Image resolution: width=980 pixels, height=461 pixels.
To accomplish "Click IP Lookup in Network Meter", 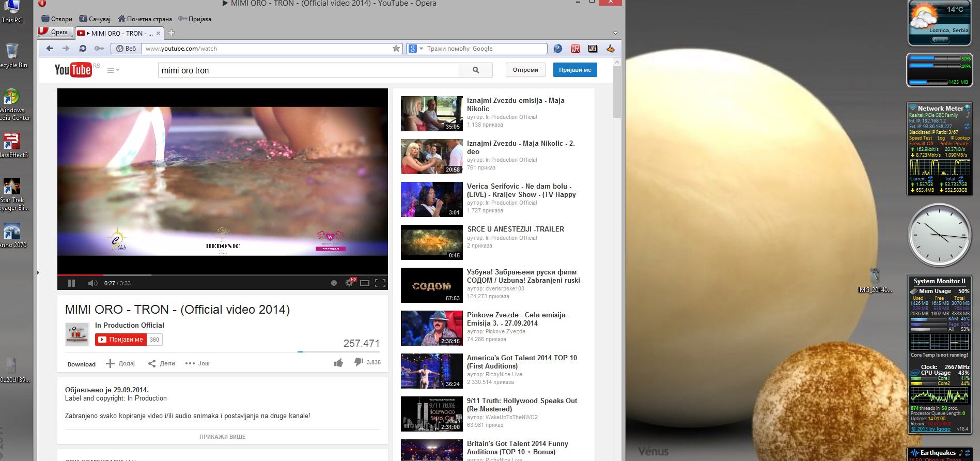I will [x=960, y=138].
